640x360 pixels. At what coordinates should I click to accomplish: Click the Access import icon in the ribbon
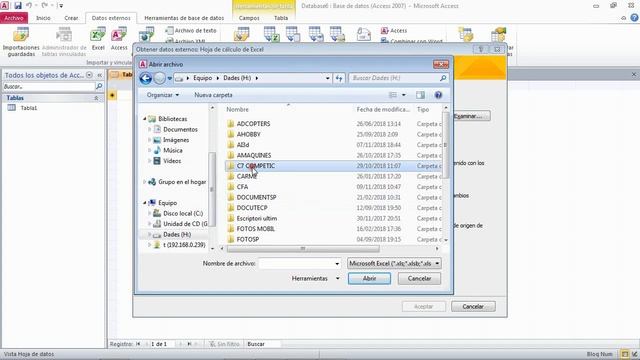coord(119,39)
